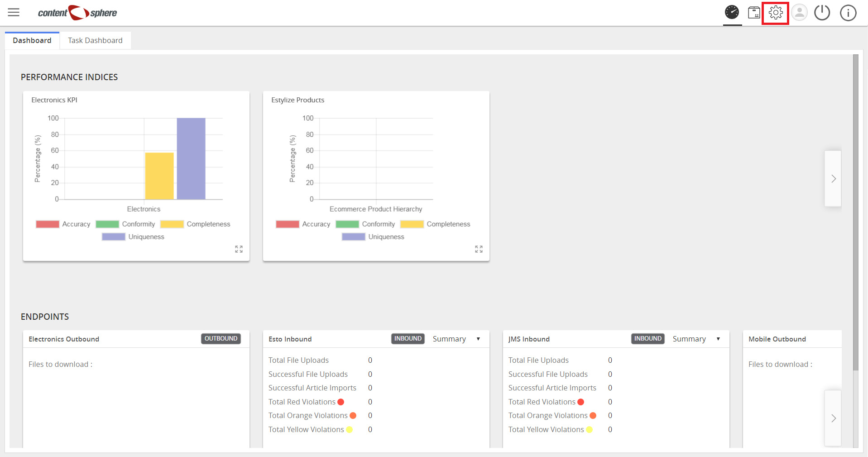Toggle Uniqueness legend in Estylize Products
The image size is (868, 457).
tap(373, 237)
